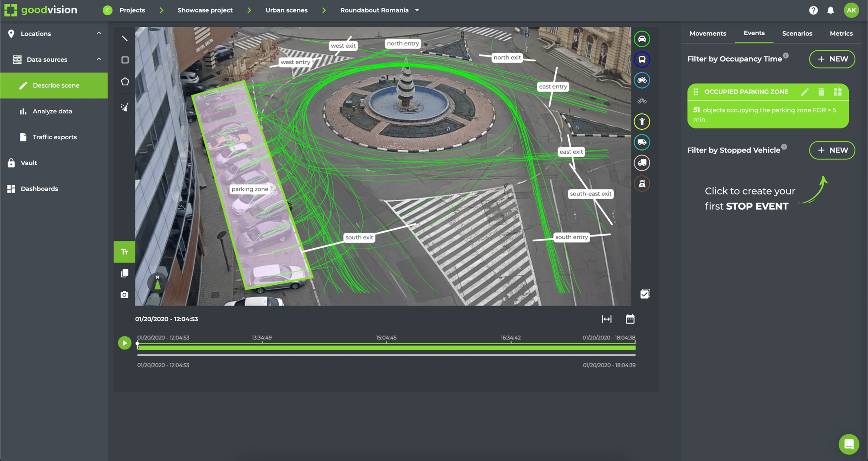
Task: Delete the Occupied Parking Zone event
Action: (821, 92)
